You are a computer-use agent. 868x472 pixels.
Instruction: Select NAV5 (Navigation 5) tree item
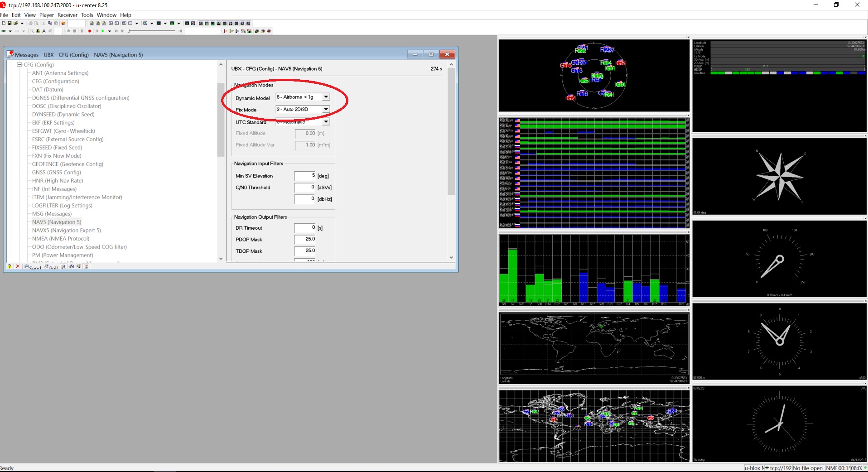(57, 222)
